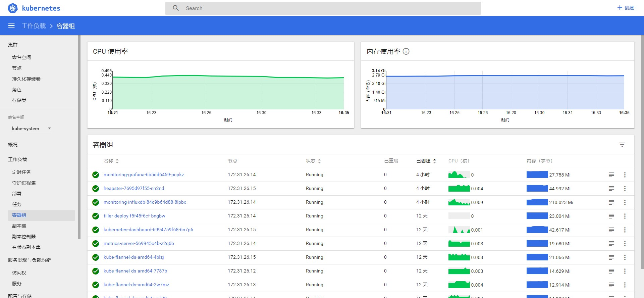The height and width of the screenshot is (298, 644).
Task: View logs for tiller-deploy-f5f45f6cf-bngbw
Action: click(x=611, y=216)
